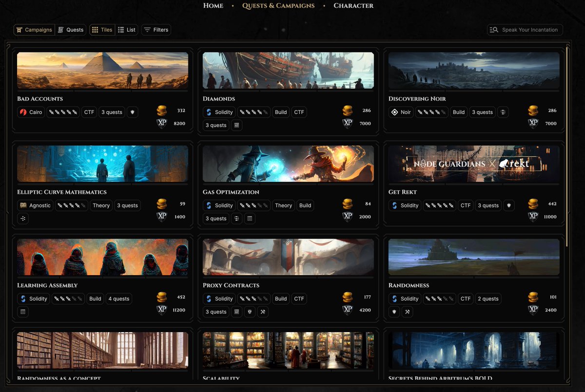Open the Node Guardians x rekt banner
This screenshot has width=585, height=392.
[x=474, y=164]
